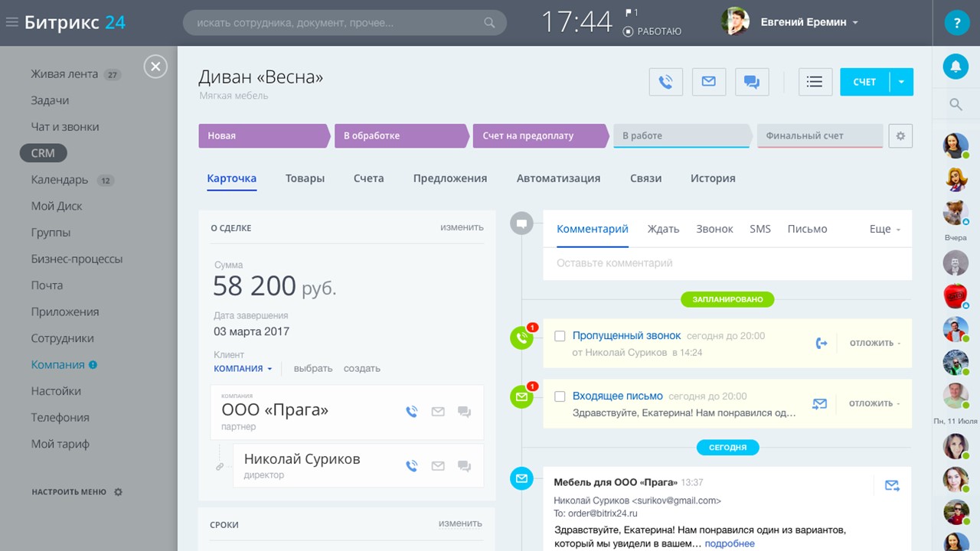This screenshot has height=551, width=980.
Task: Toggle the Работаю work status
Action: pos(652,31)
